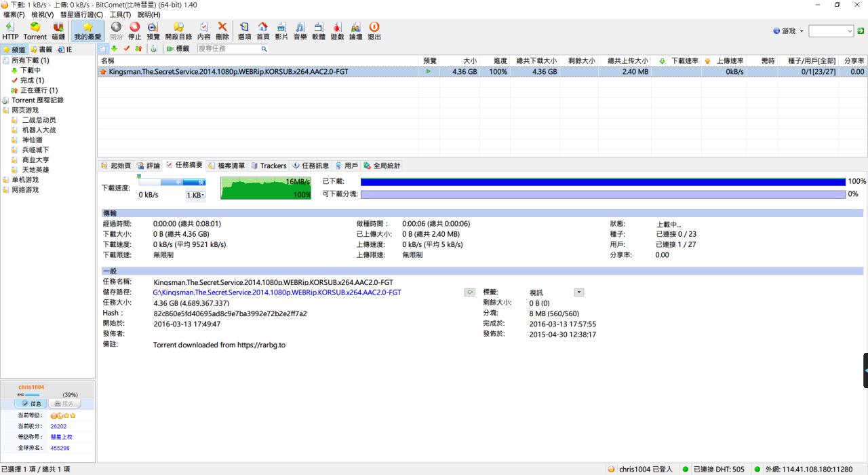Switch to the 任務訊息 tab
The height and width of the screenshot is (475, 868).
tap(311, 166)
